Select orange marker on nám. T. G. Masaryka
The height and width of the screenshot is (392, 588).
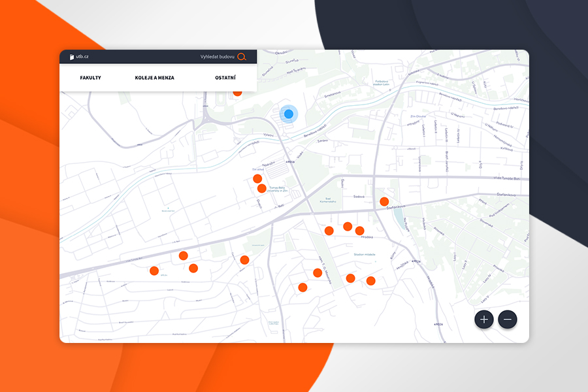[x=318, y=272]
